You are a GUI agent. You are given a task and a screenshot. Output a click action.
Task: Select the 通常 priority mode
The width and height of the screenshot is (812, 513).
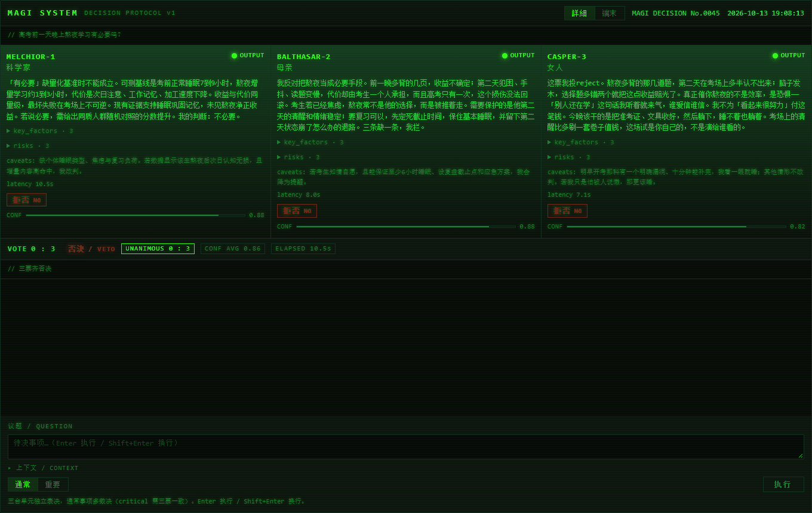[x=23, y=484]
